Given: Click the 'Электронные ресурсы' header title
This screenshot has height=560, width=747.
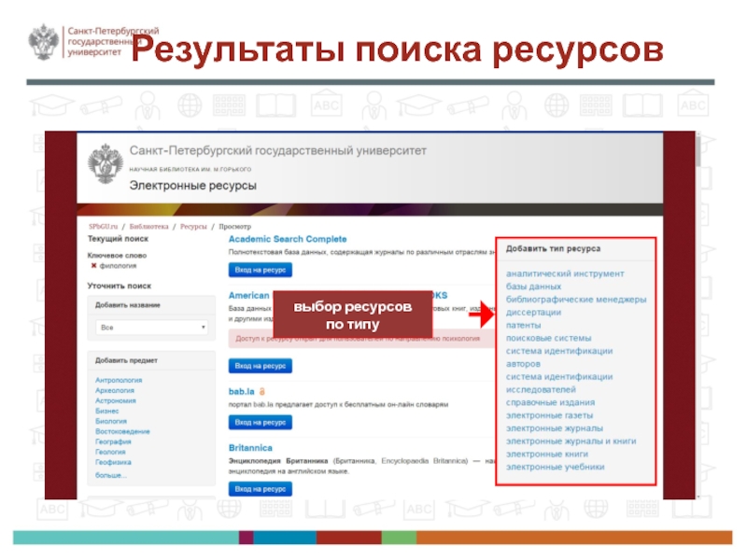Looking at the screenshot, I should click(193, 185).
